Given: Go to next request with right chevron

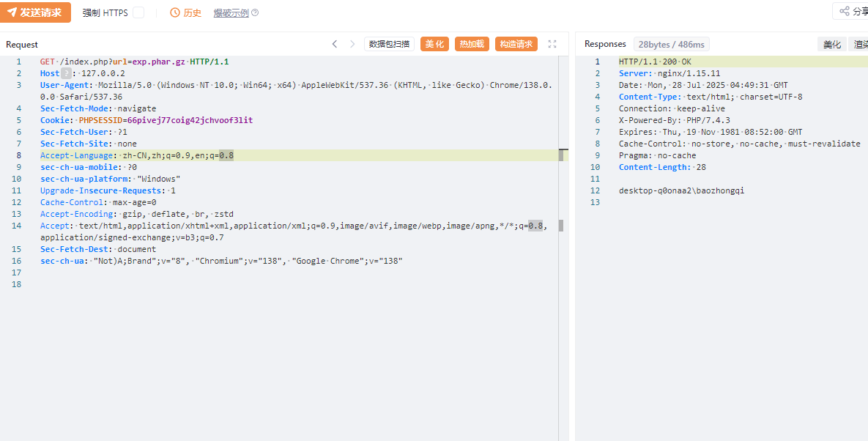Looking at the screenshot, I should (352, 44).
